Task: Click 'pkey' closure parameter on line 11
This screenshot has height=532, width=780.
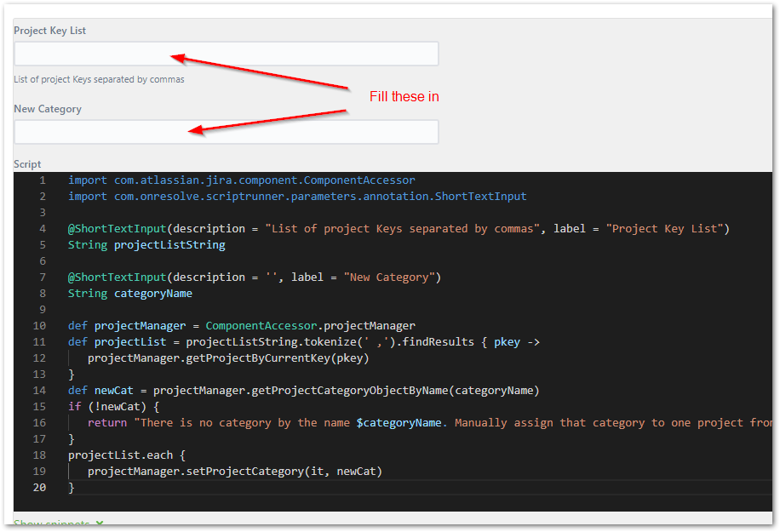Action: click(x=507, y=342)
